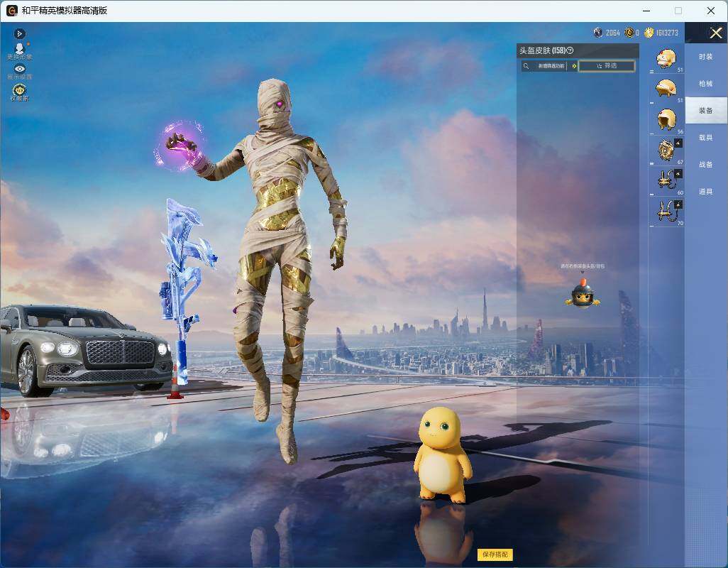Select the second yellow helmet numbered 51
Screen dimensions: 728x568
tap(667, 89)
